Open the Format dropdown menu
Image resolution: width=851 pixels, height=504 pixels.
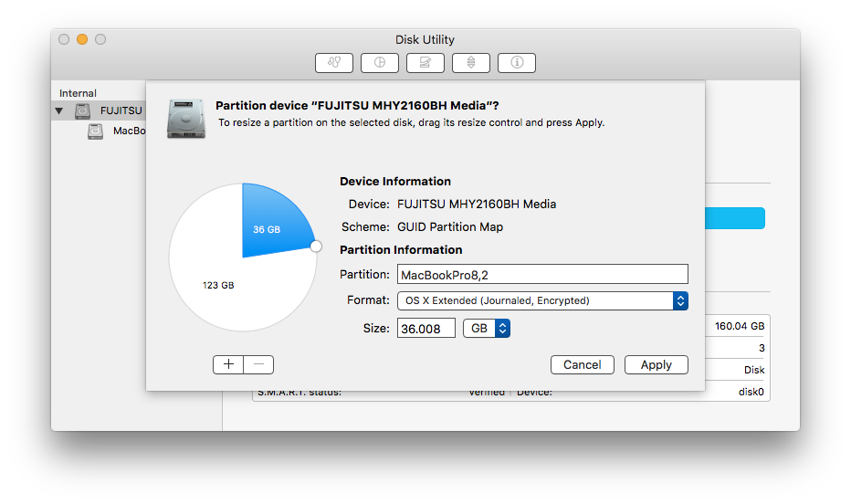click(x=542, y=300)
